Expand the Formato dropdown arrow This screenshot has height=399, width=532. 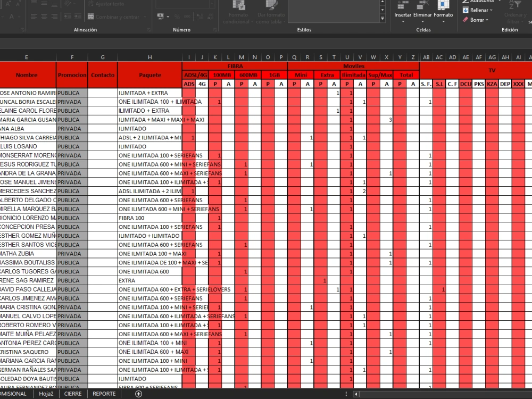pyautogui.click(x=443, y=22)
